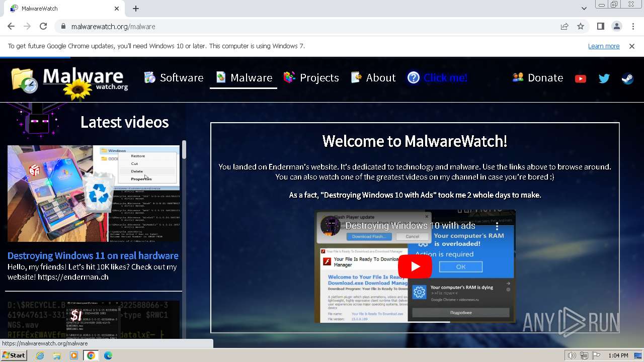Select the MalwareWatch browser tab
This screenshot has width=644, height=362.
tap(63, 9)
